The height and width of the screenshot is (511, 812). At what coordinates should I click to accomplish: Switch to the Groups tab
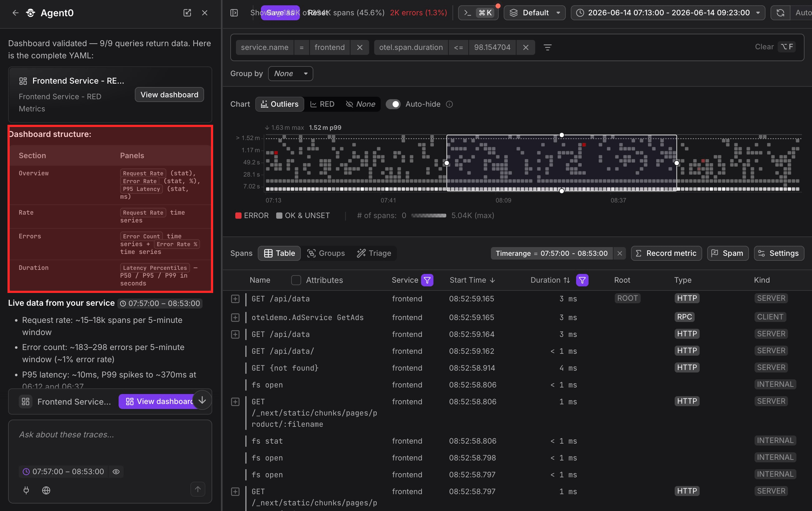[x=326, y=253]
